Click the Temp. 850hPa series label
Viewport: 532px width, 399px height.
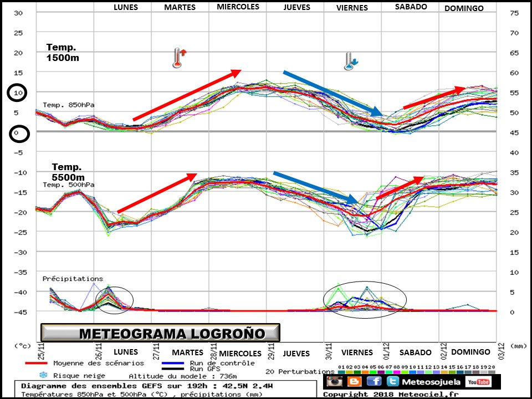[69, 105]
